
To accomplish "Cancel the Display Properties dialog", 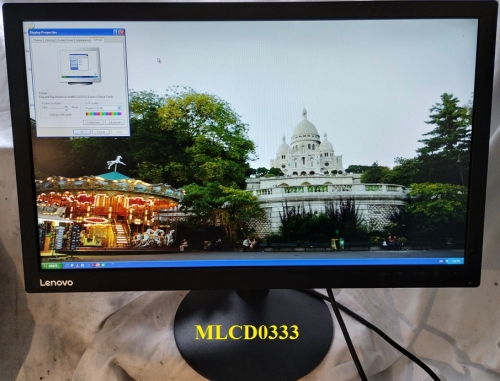I will click(101, 132).
